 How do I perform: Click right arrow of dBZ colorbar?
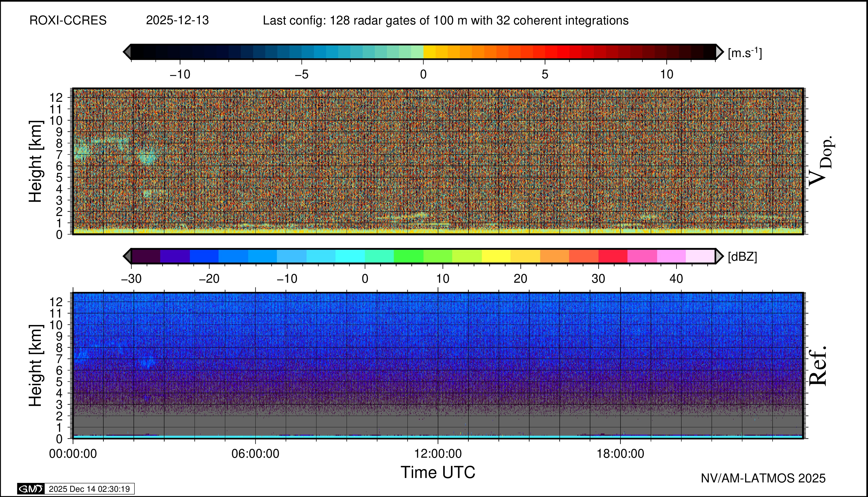pyautogui.click(x=719, y=256)
